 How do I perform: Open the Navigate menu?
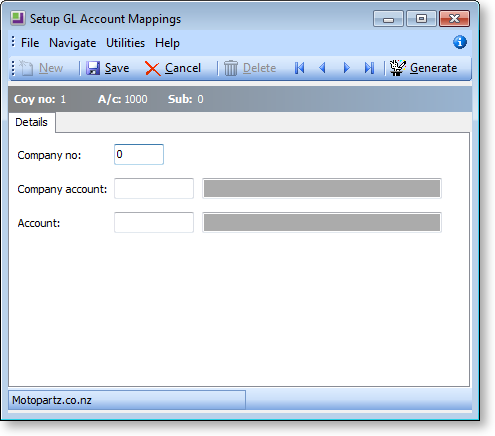click(73, 43)
